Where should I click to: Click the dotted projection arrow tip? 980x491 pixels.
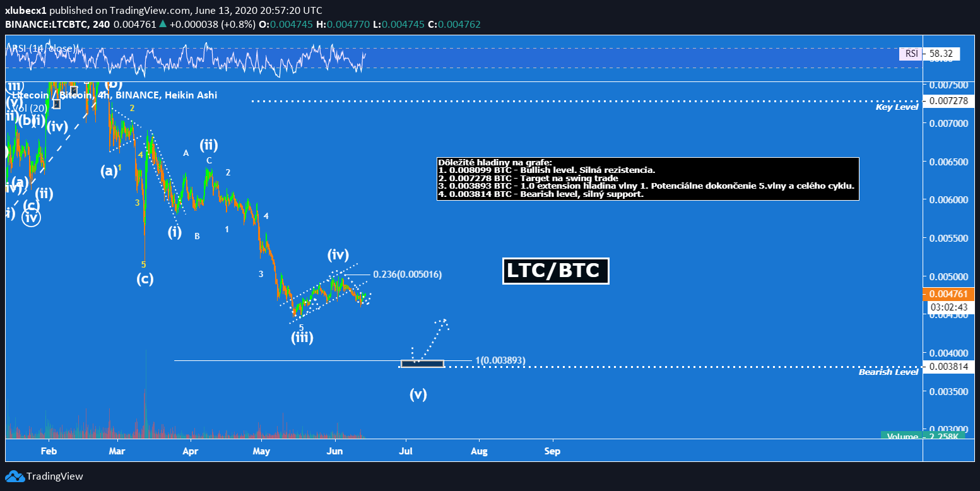coord(445,321)
